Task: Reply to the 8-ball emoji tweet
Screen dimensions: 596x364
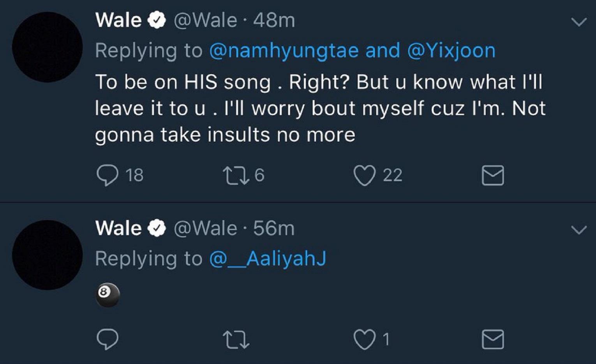Action: (108, 339)
